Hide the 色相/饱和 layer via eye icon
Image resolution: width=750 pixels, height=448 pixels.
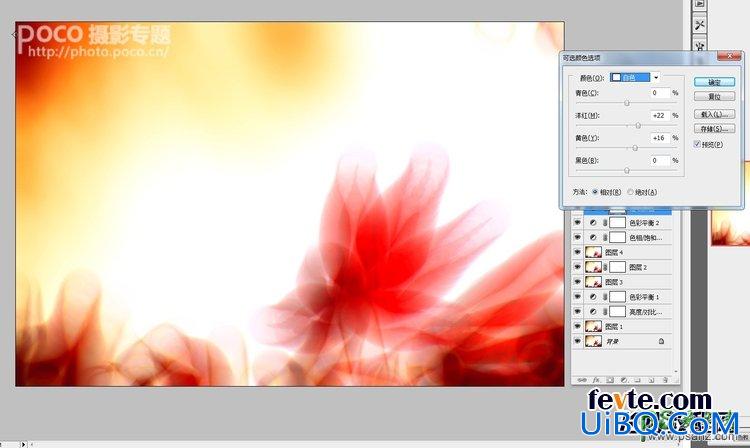[x=577, y=238]
